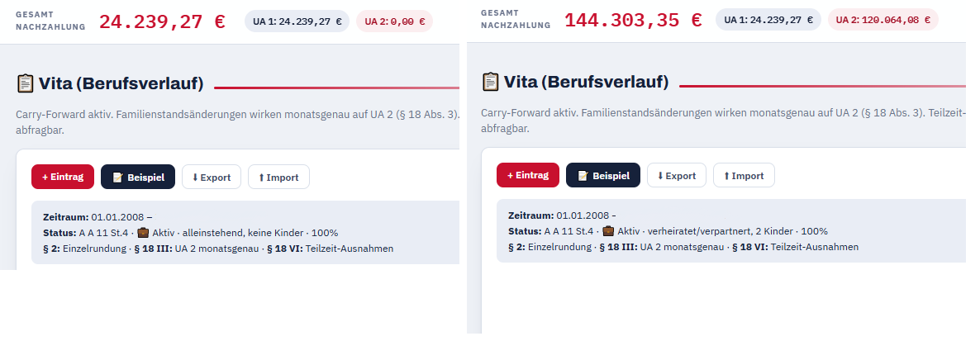The width and height of the screenshot is (980, 341).
Task: Add an entry with right + Eintrag button
Action: [528, 175]
